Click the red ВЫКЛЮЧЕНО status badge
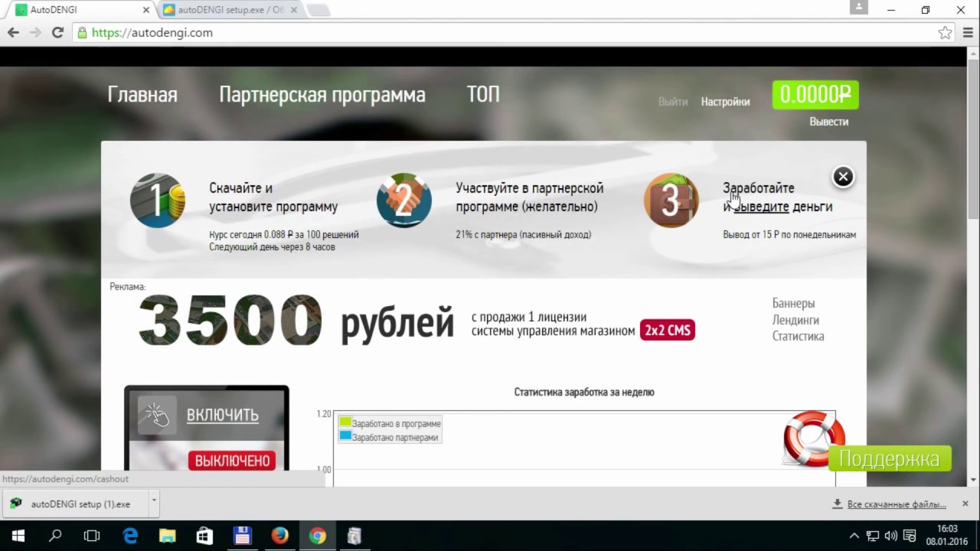Viewport: 980px width, 551px height. coord(232,461)
